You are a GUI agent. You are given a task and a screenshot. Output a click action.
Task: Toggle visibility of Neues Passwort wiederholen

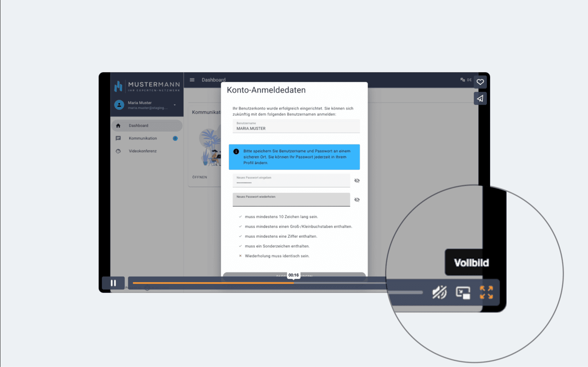pyautogui.click(x=357, y=200)
